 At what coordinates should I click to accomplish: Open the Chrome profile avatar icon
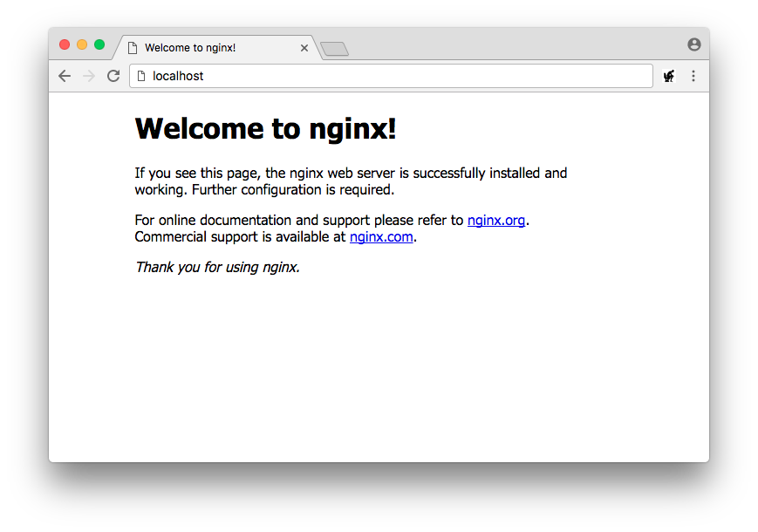[693, 44]
